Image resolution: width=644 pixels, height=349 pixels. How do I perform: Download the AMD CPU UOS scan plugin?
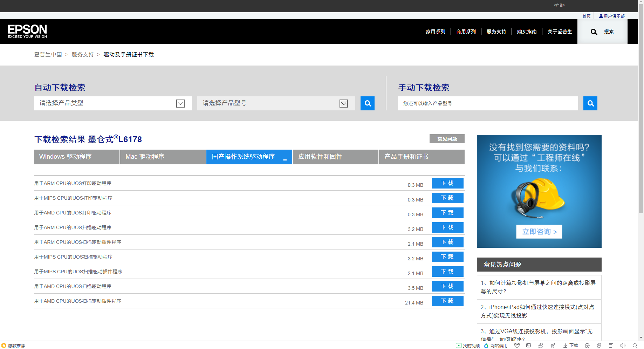[x=448, y=301]
